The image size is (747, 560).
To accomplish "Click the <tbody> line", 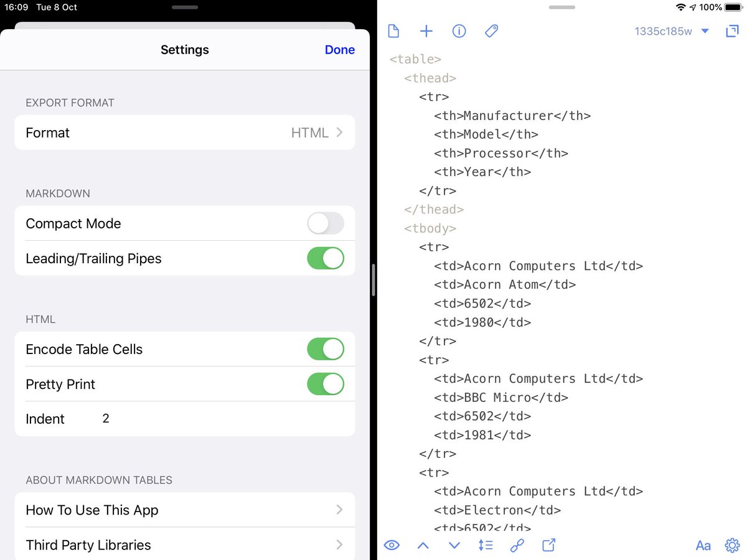I will click(x=430, y=228).
